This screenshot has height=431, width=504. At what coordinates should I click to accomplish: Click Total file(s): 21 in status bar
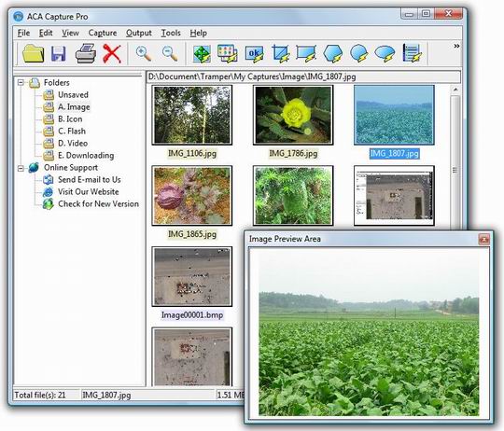point(40,395)
